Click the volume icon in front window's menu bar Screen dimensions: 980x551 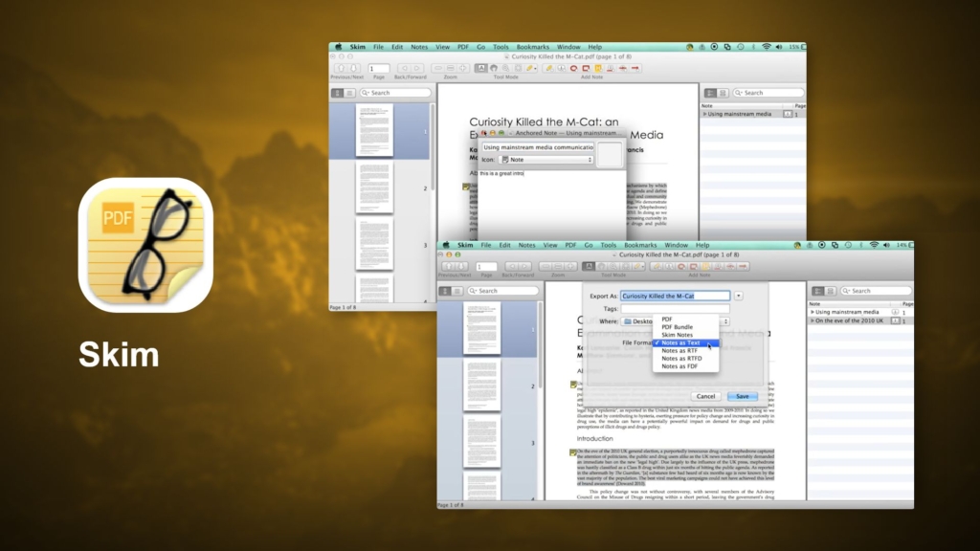tap(886, 245)
